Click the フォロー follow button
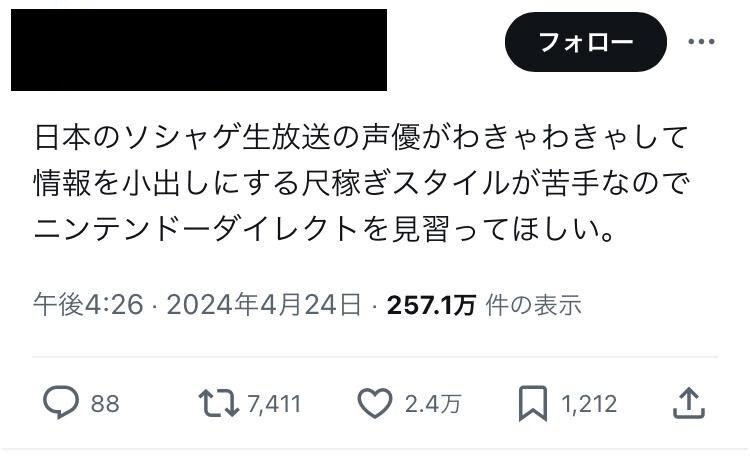Viewport: 750px width, 461px height. 585,43
